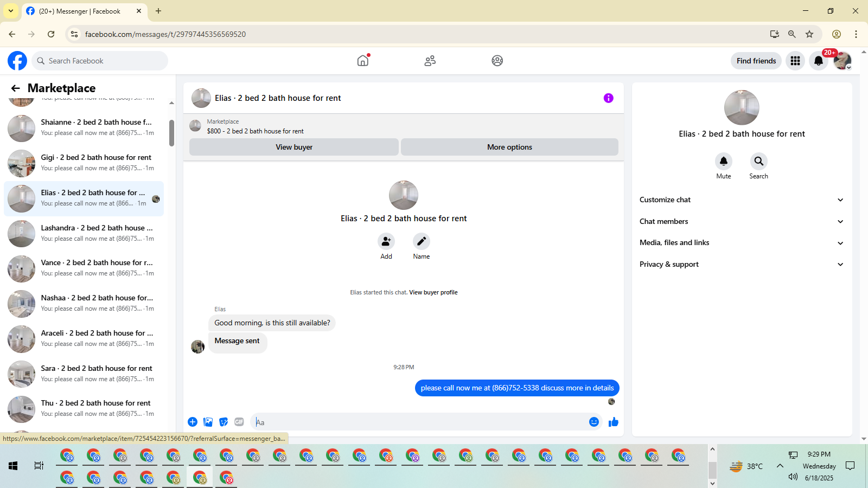This screenshot has height=488, width=868.
Task: Click the Chrome address bar
Action: click(x=423, y=34)
